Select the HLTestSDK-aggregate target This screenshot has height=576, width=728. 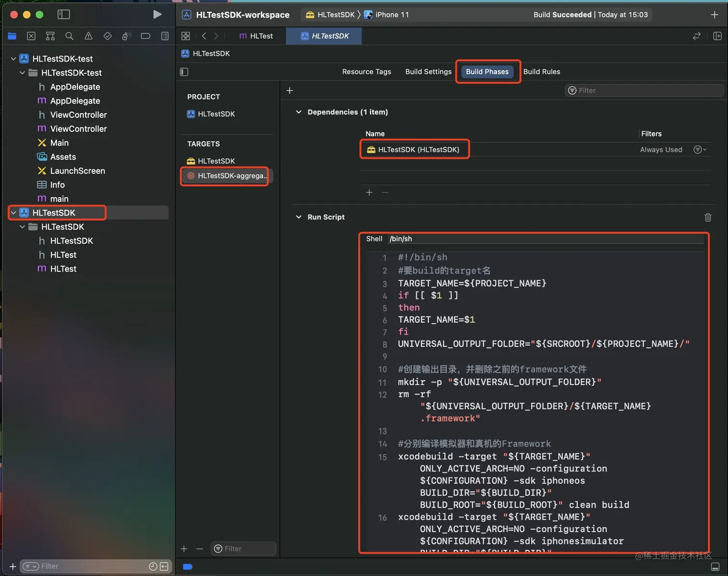[226, 176]
